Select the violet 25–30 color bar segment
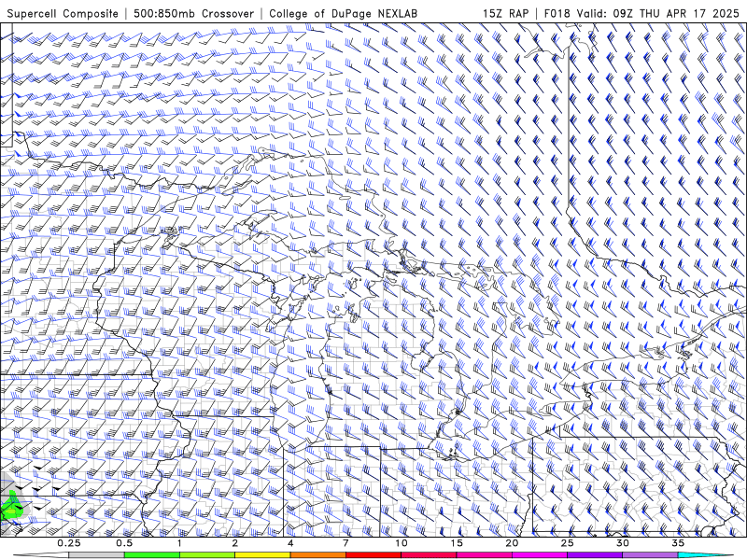The width and height of the screenshot is (747, 560). [x=595, y=555]
